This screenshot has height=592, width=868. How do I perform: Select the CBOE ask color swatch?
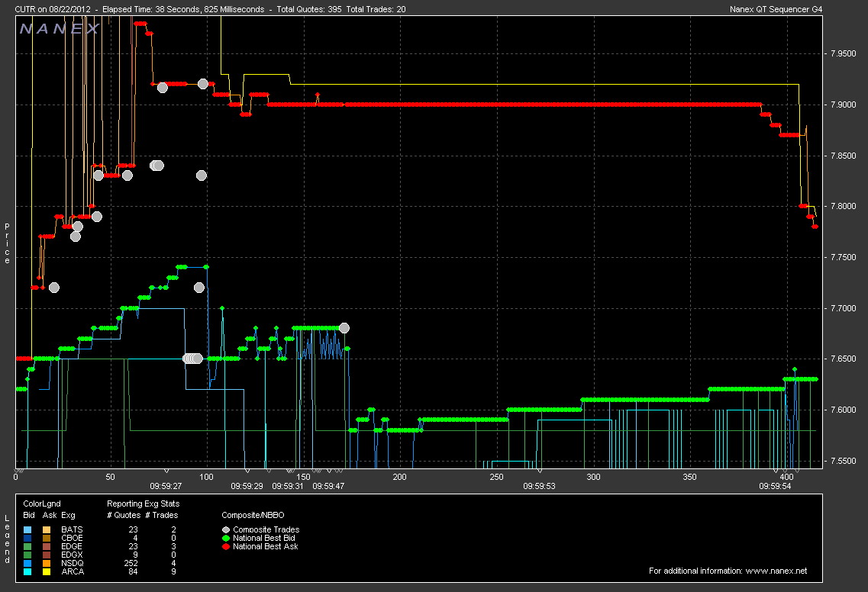click(47, 539)
